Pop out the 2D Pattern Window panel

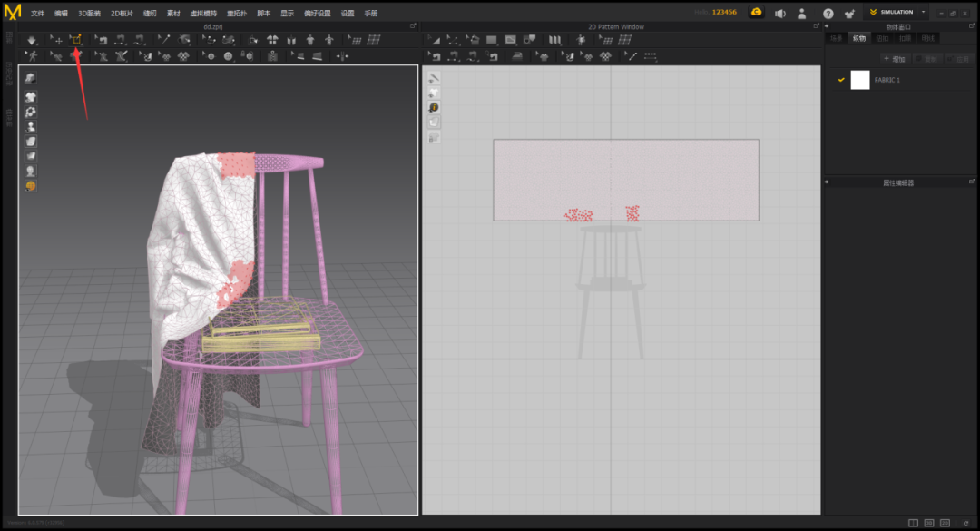816,26
